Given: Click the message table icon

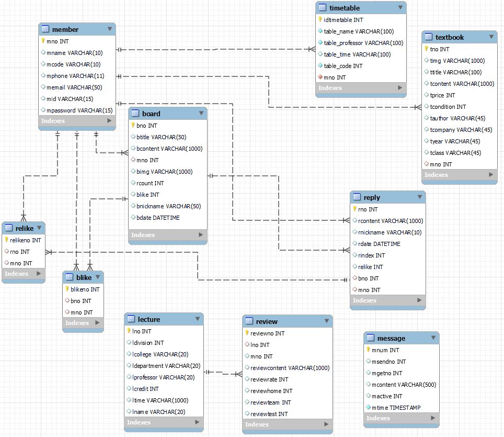Looking at the screenshot, I should pyautogui.click(x=371, y=338).
